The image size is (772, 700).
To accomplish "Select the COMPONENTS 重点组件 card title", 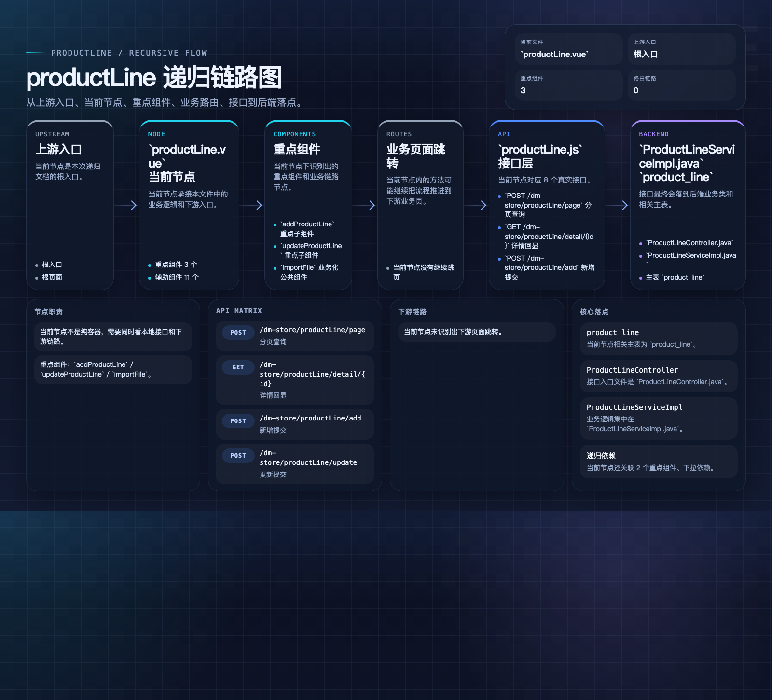I will tap(297, 150).
